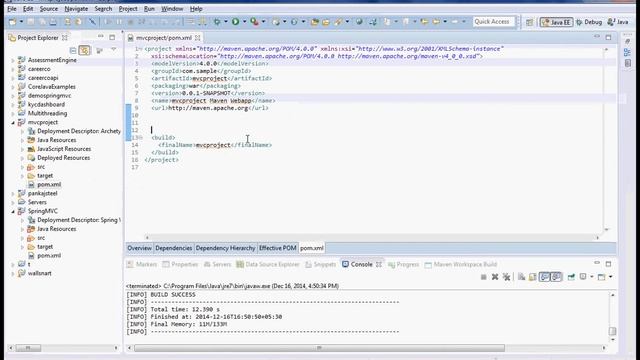Expand the wallsnart project
This screenshot has height=360, width=640.
click(13, 273)
